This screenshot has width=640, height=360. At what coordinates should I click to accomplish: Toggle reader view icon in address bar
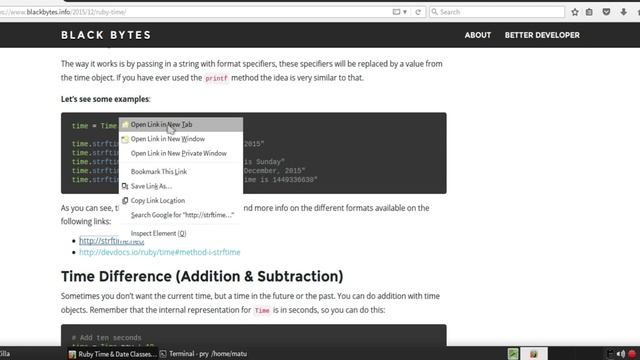[x=396, y=12]
